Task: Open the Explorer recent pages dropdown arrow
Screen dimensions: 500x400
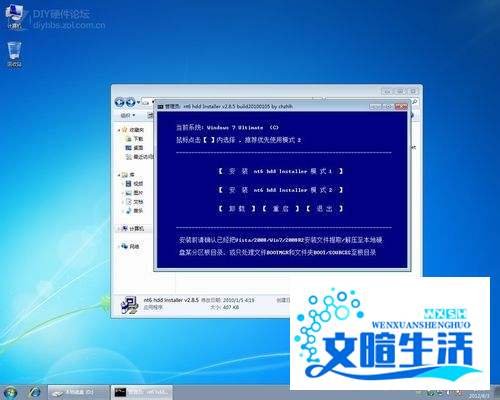Action: click(139, 102)
